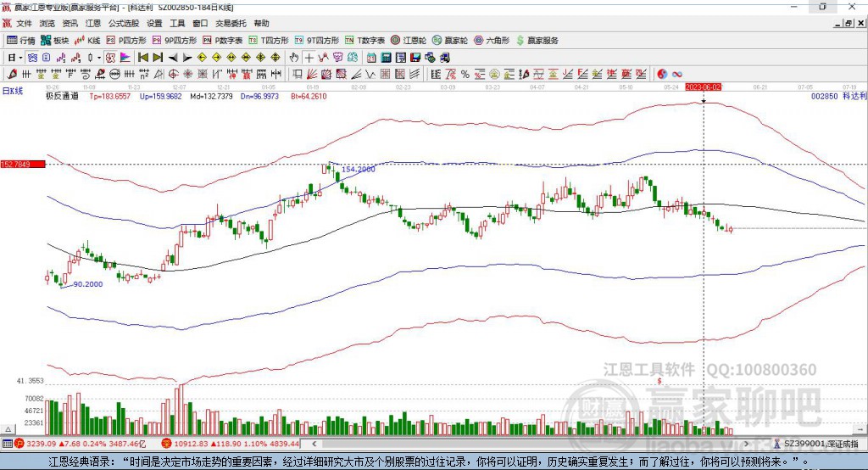The width and height of the screenshot is (868, 470).
Task: Jump to the first bar icon
Action: (143, 58)
